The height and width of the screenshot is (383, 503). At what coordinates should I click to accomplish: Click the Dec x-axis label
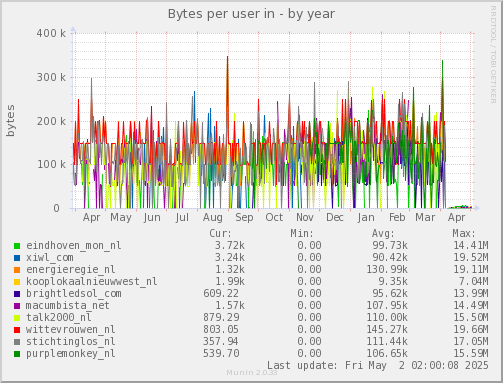[335, 218]
